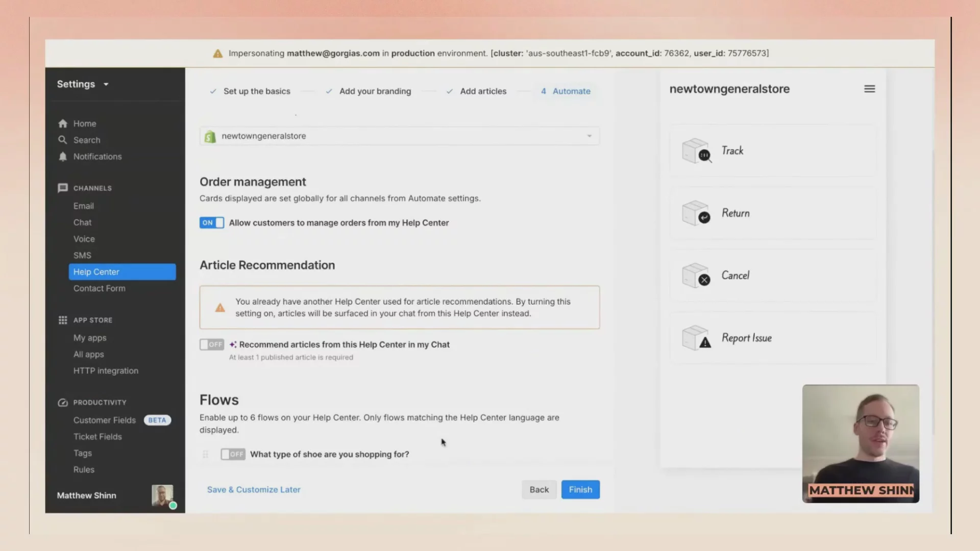Viewport: 980px width, 551px height.
Task: Click the Shopify bag icon in store selector
Action: tap(210, 136)
